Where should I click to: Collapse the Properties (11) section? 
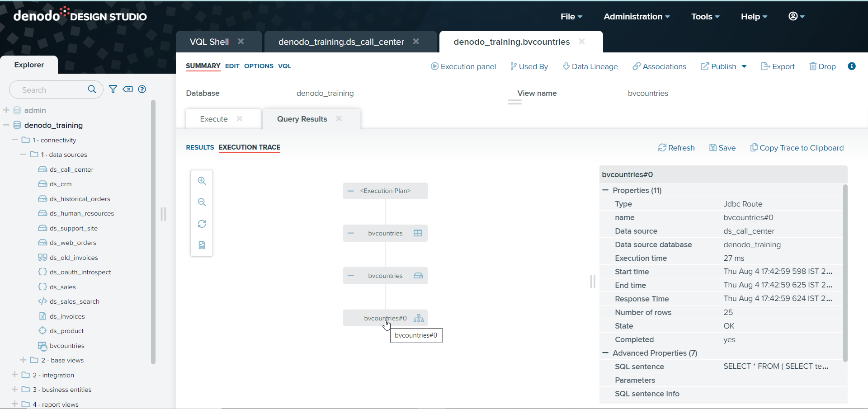605,190
